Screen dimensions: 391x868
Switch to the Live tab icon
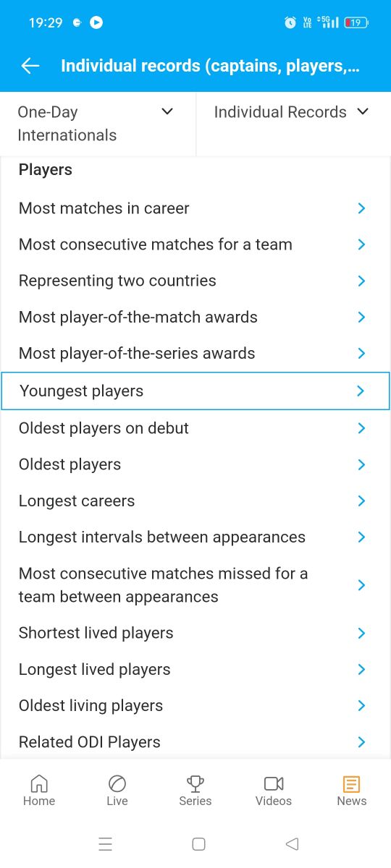pos(117,783)
